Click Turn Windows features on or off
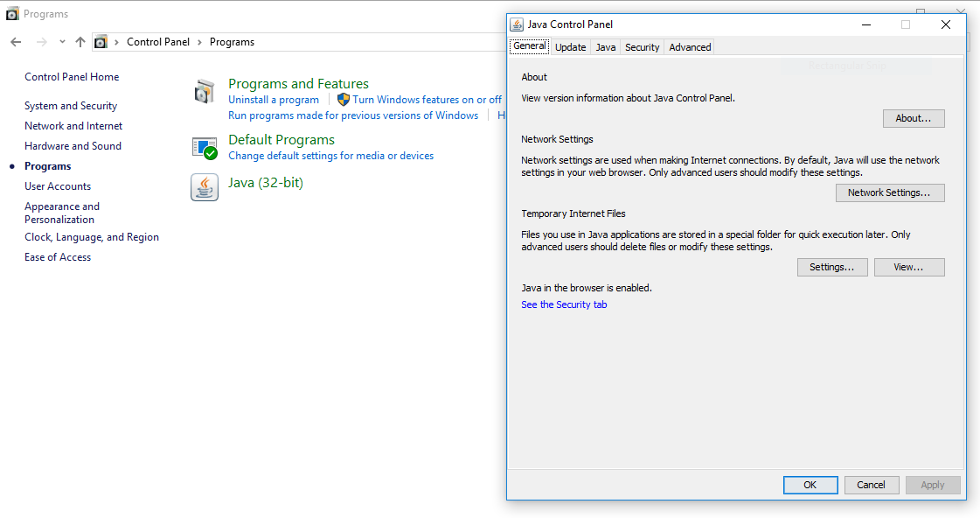This screenshot has width=980, height=518. pos(427,100)
